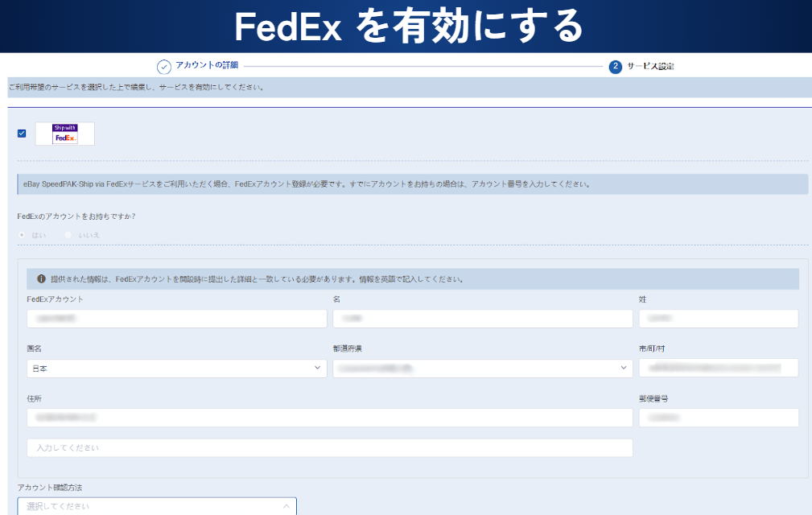Viewport: 812px width, 515px height.
Task: Go to アカウントの詳細 step
Action: pyautogui.click(x=207, y=66)
